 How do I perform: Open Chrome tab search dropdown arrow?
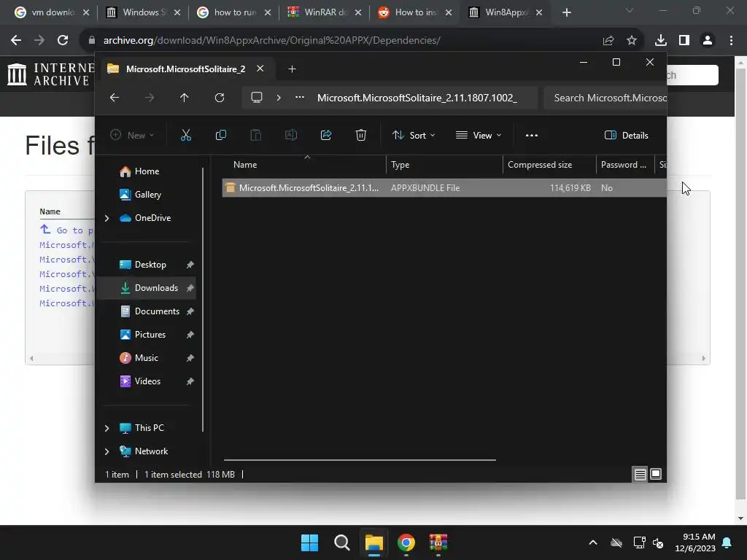point(630,10)
